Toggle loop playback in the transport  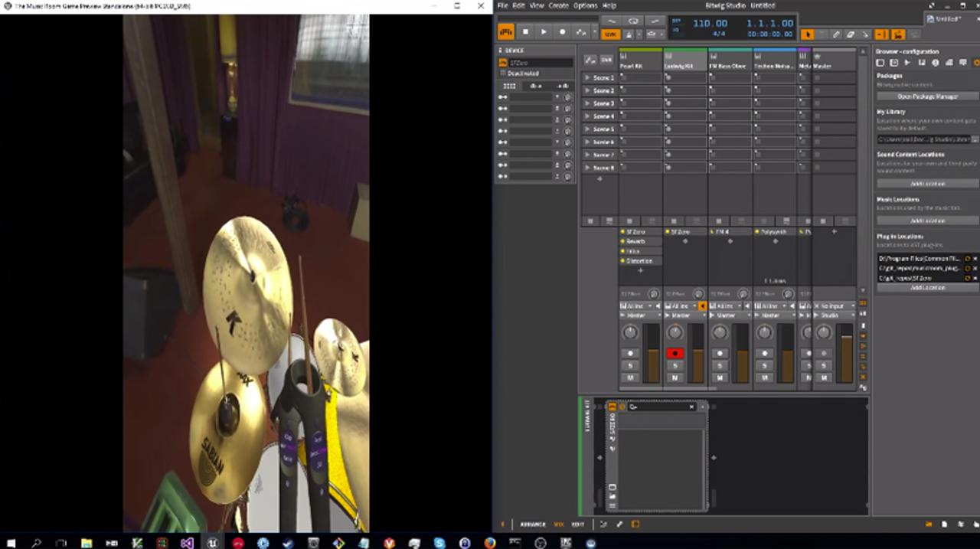point(634,21)
